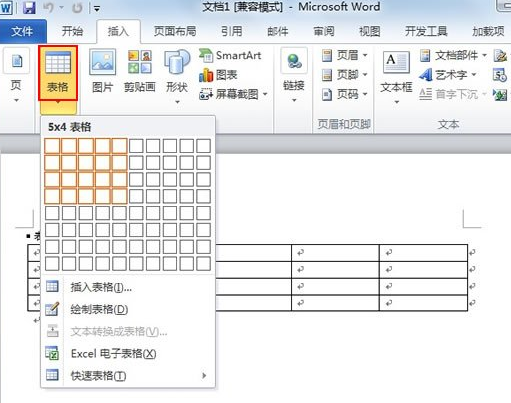Select the top-right cell of the table grid
511x403 pixels.
[x=203, y=146]
